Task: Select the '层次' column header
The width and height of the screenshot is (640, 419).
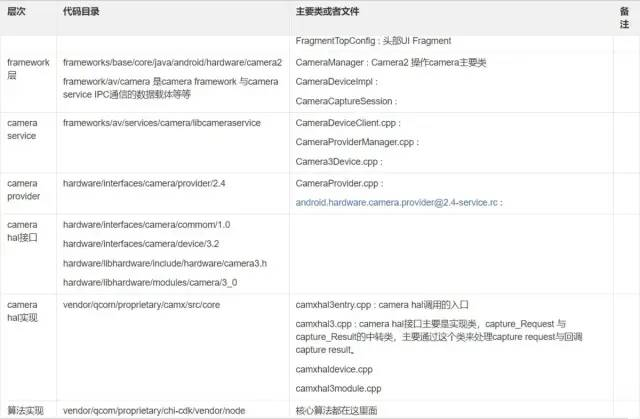Action: (x=16, y=11)
